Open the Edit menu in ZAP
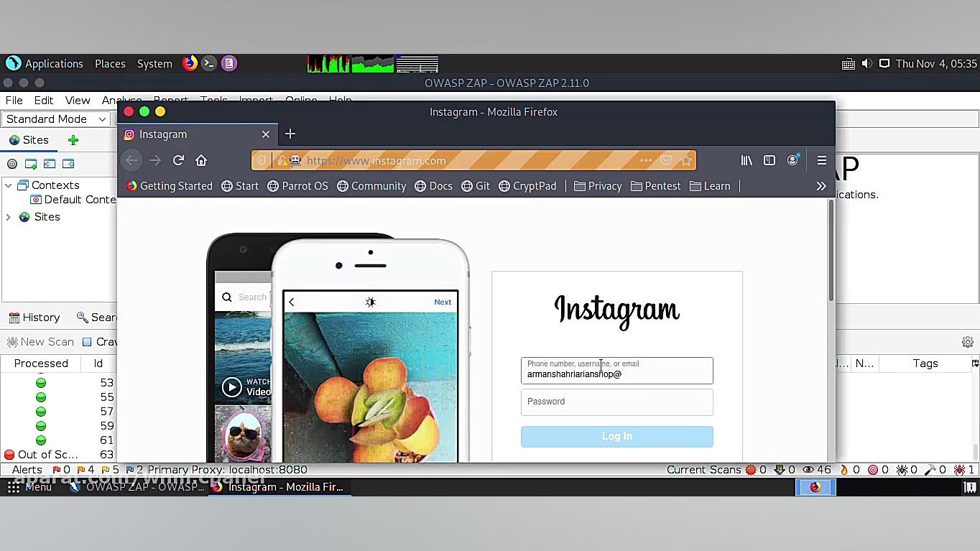980x551 pixels. pos(44,101)
